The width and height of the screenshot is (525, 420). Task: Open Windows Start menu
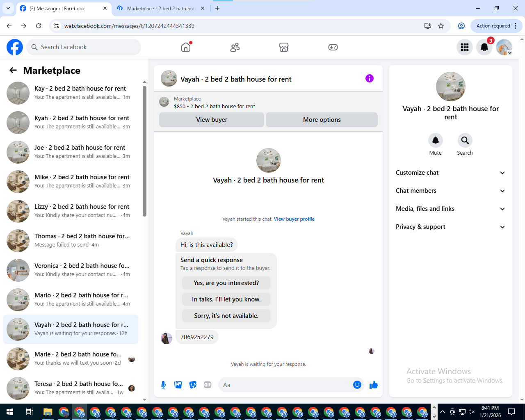pos(10,412)
